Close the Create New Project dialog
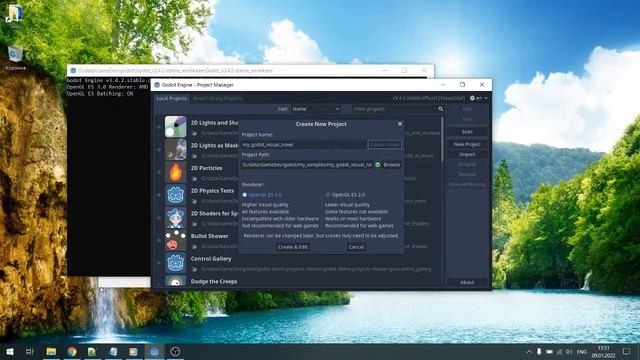The height and width of the screenshot is (360, 640). click(400, 124)
